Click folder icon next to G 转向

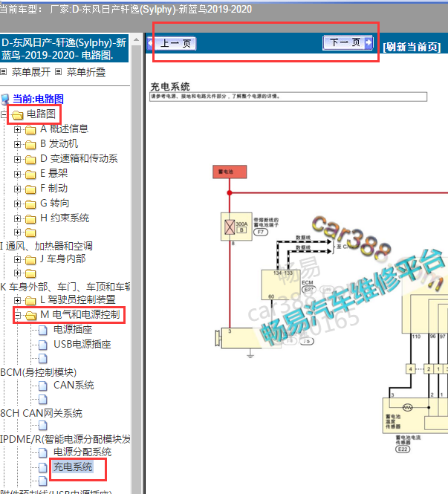tap(30, 204)
